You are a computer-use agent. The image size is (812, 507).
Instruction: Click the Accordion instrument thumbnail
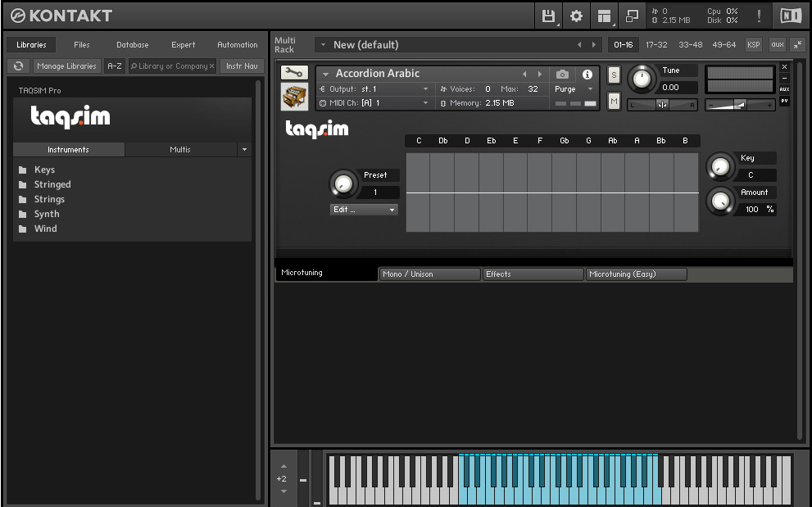point(294,97)
